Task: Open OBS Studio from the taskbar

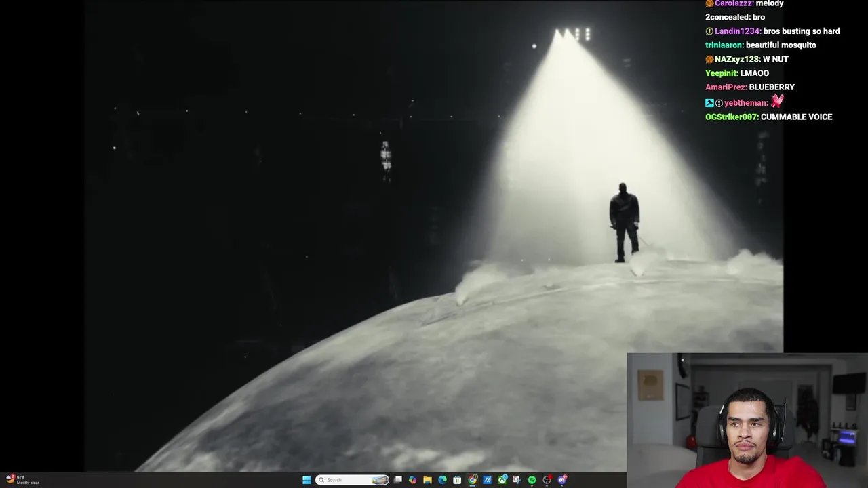Action: [547, 480]
